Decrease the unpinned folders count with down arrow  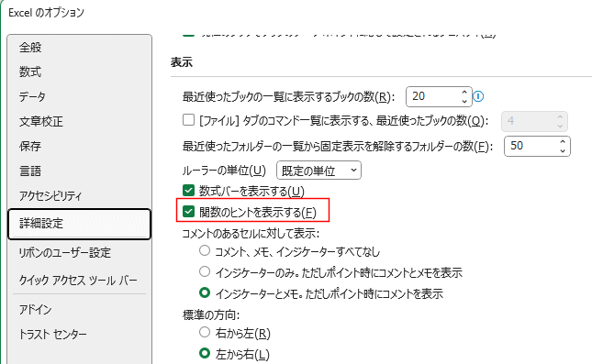click(x=563, y=150)
